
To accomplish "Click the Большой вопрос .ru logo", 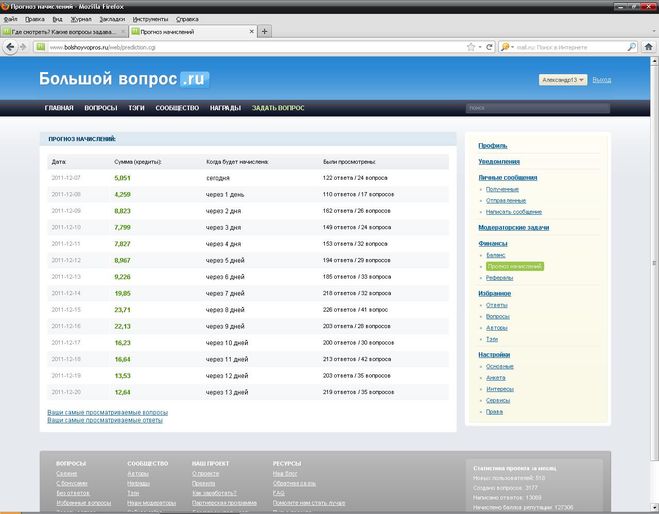I will click(x=124, y=79).
